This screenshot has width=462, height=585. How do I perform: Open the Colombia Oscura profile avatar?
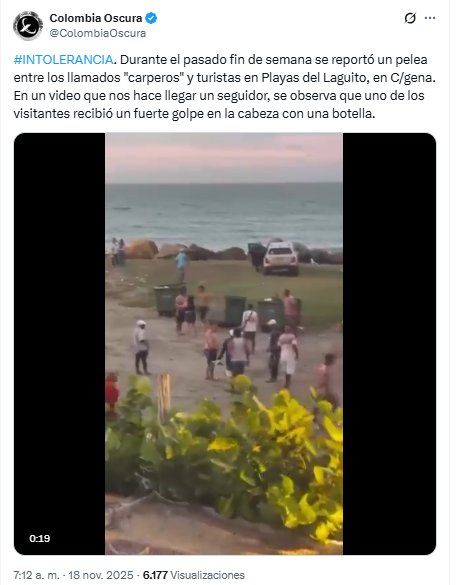(28, 25)
